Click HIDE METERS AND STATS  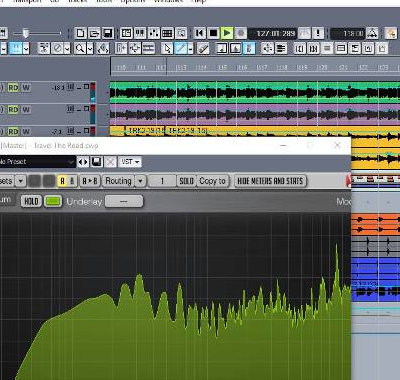pos(270,181)
